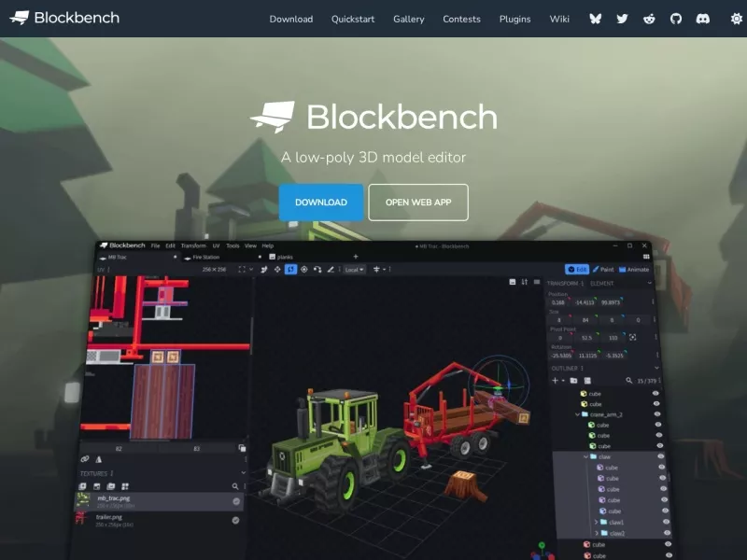Click the UV value field showing 82
747x560 pixels.
pyautogui.click(x=119, y=449)
